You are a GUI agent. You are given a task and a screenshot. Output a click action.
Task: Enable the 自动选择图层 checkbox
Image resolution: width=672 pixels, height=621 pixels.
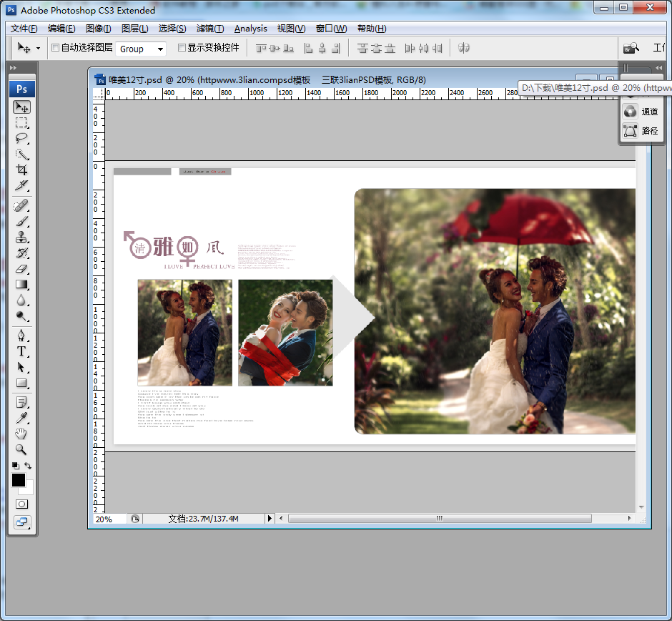coord(56,48)
